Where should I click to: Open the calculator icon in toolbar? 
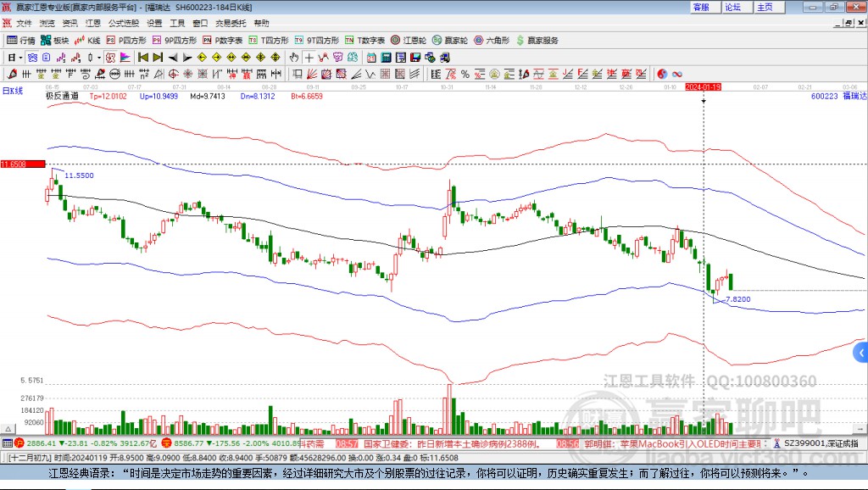coord(387,58)
